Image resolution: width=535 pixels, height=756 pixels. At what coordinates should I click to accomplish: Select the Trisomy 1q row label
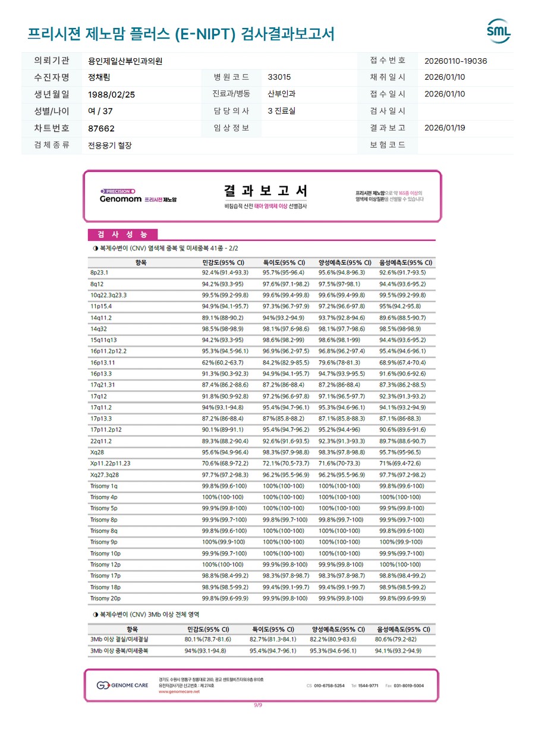(103, 486)
